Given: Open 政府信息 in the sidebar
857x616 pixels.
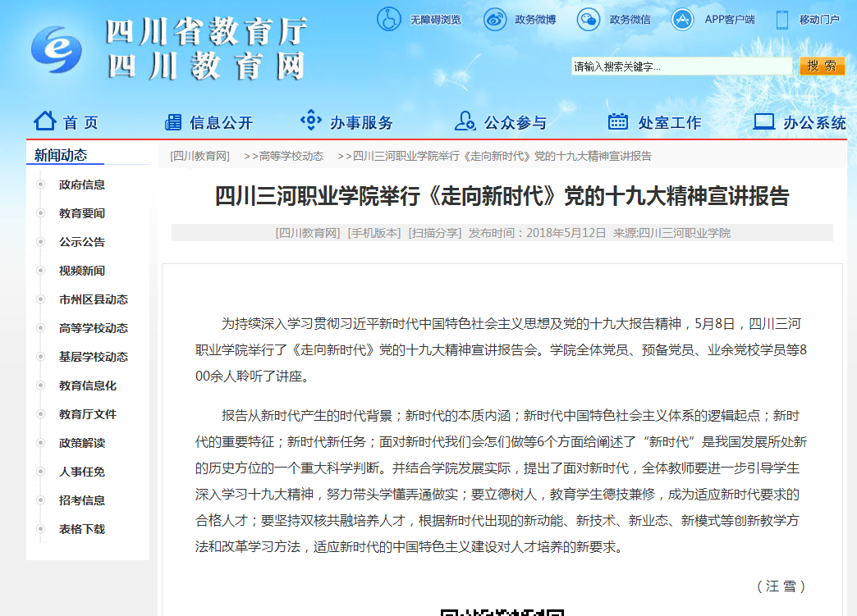Looking at the screenshot, I should coord(82,185).
